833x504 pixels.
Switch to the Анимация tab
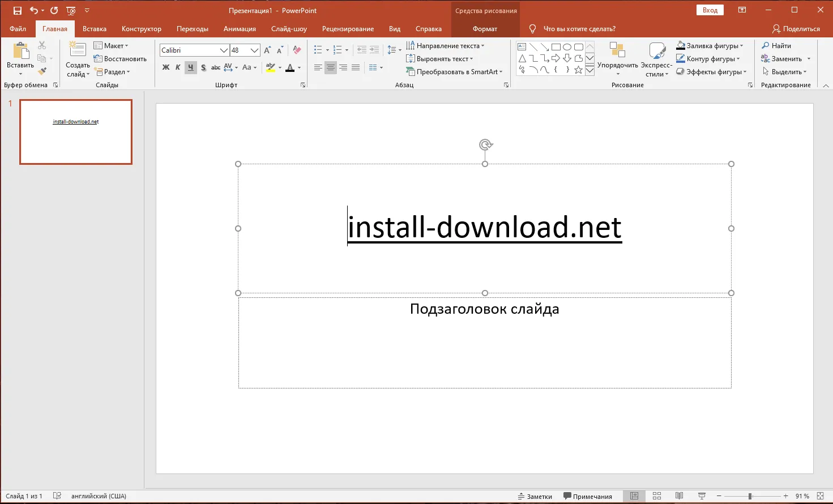point(240,29)
